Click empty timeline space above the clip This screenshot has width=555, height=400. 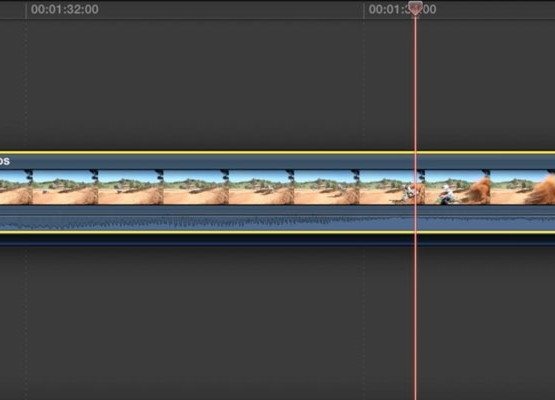[212, 85]
